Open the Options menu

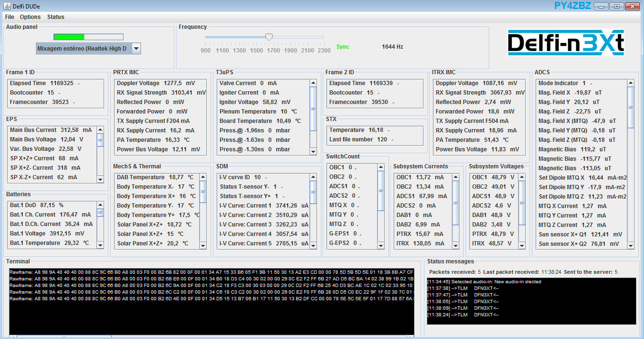click(x=30, y=17)
